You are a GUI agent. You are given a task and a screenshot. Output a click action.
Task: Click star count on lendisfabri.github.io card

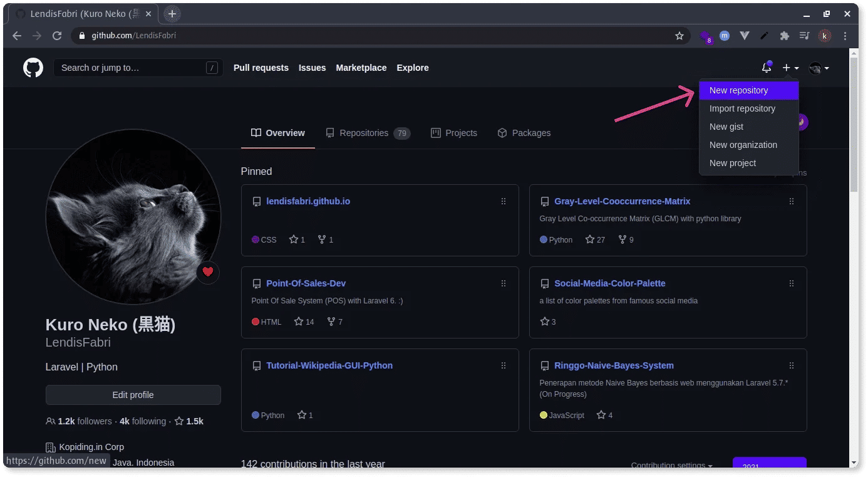pos(297,239)
